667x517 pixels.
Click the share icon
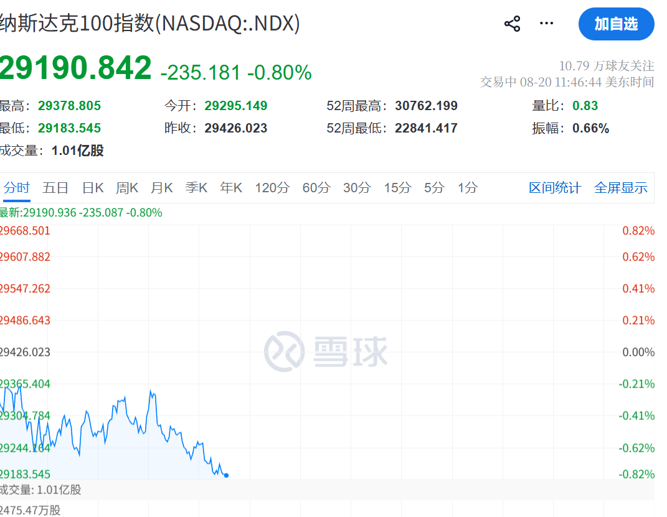[x=512, y=23]
